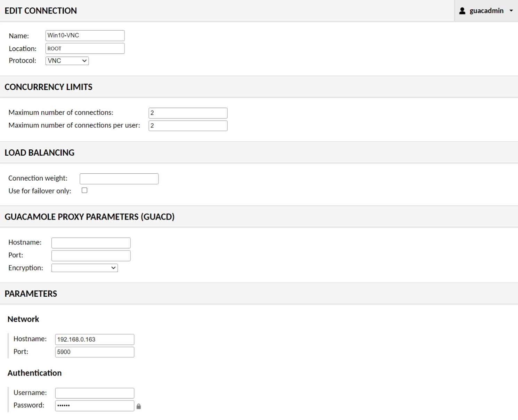Focus the guacd proxy Port field

(91, 256)
